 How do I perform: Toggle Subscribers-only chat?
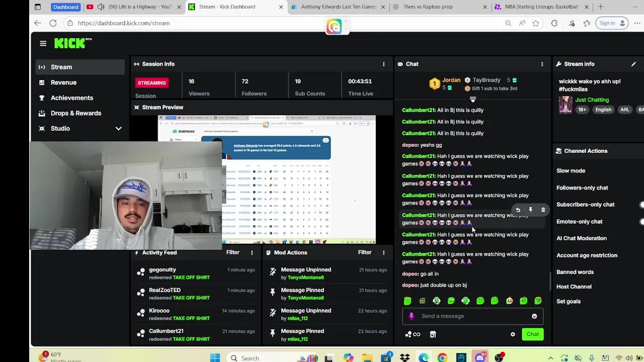coord(641,205)
